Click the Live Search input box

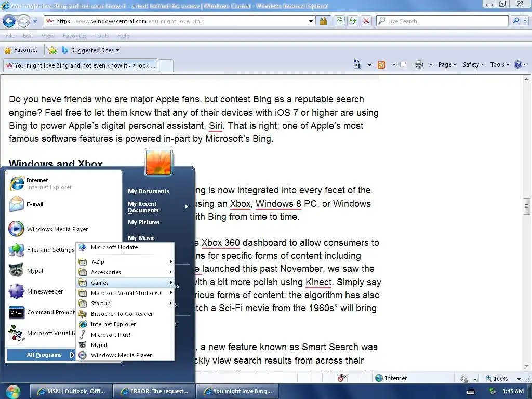pyautogui.click(x=443, y=21)
